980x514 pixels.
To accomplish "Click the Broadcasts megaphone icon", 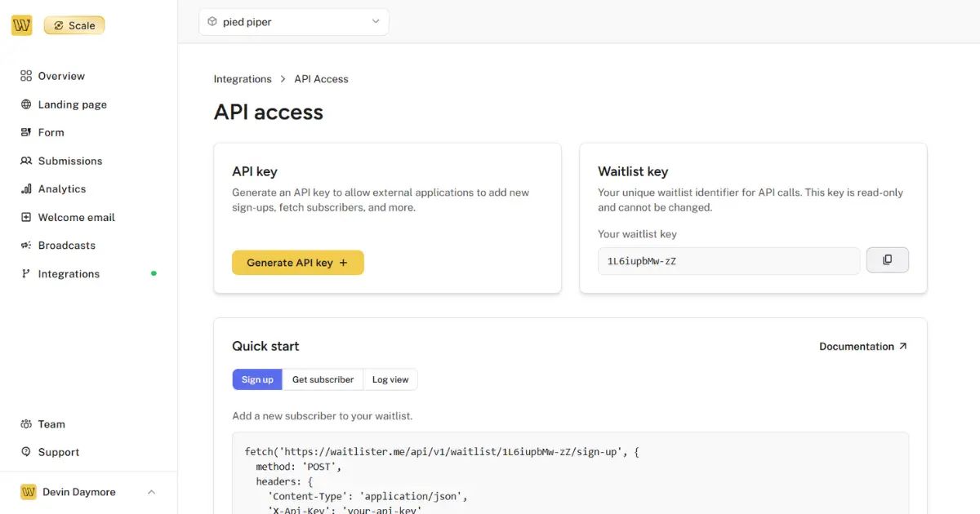I will pos(26,245).
